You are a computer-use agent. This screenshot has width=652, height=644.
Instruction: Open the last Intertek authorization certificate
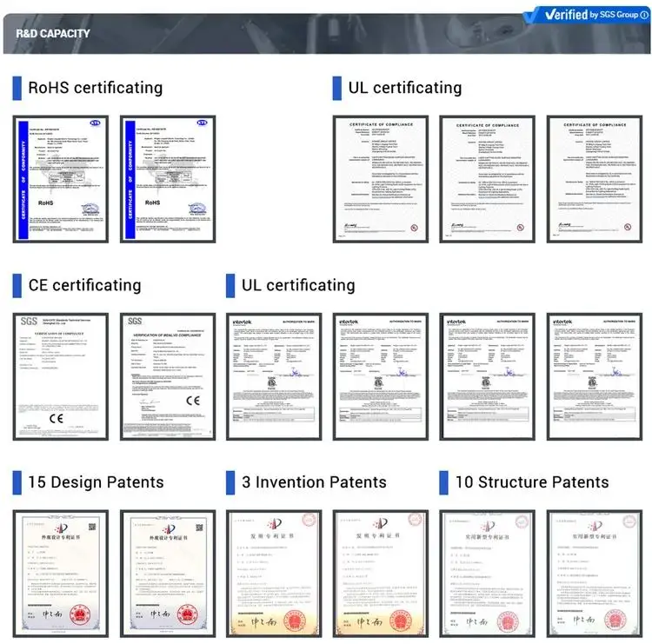[x=595, y=376]
